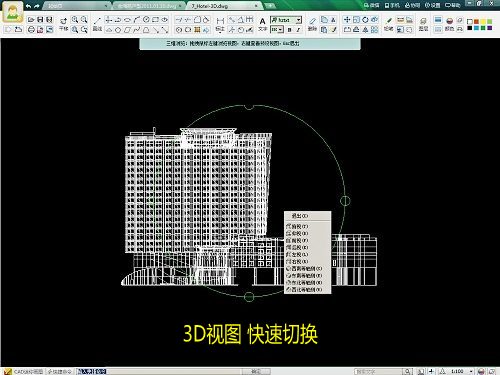Image resolution: width=500 pixels, height=375 pixels.
Task: Click the search text field in status bar
Action: 378,371
